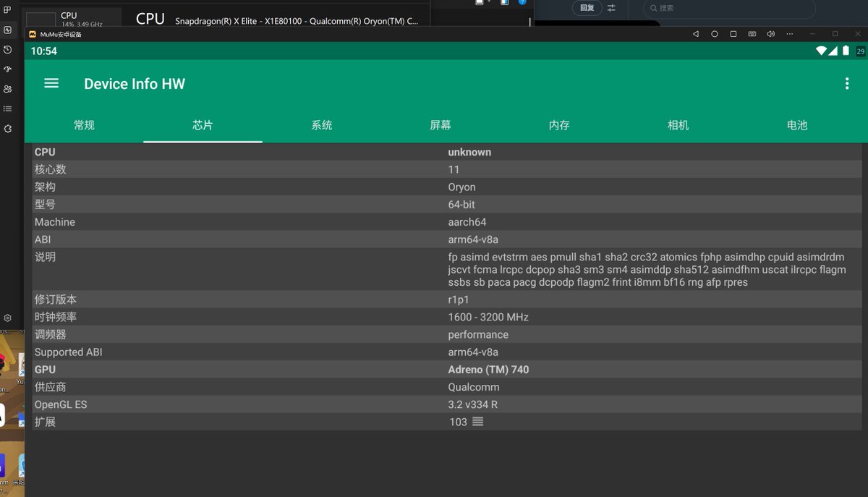Open the extensions list icon next to 103
Screen dimensions: 868x497
[477, 422]
